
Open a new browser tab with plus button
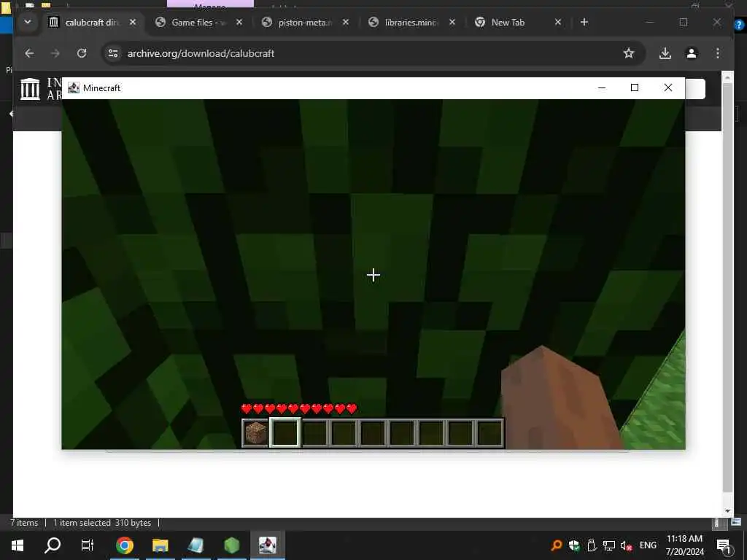(584, 23)
